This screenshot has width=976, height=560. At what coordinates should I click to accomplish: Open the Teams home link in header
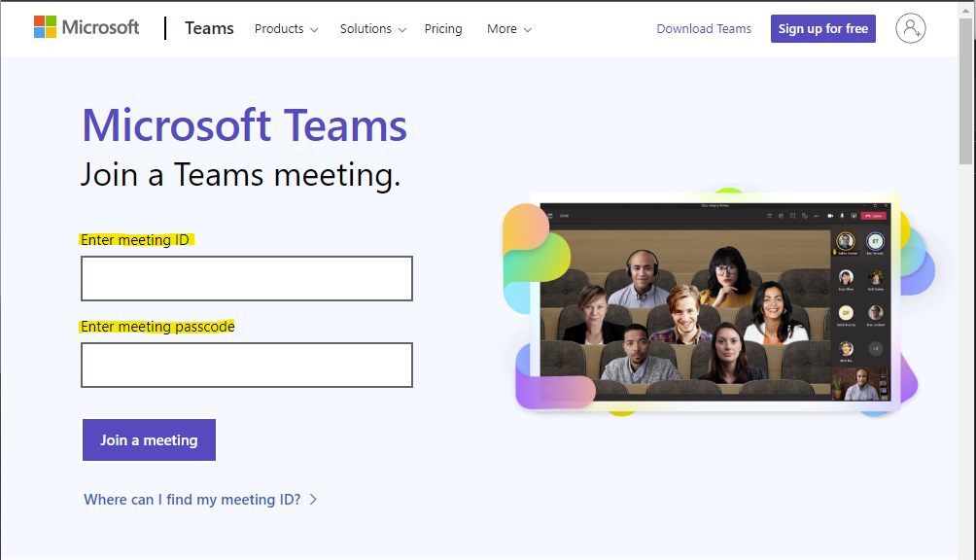tap(209, 28)
